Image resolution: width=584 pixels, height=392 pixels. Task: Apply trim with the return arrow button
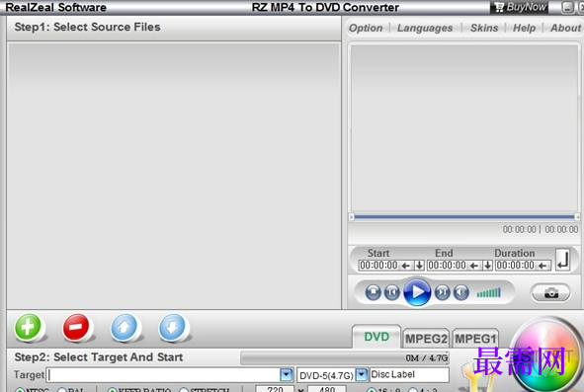[x=563, y=259]
